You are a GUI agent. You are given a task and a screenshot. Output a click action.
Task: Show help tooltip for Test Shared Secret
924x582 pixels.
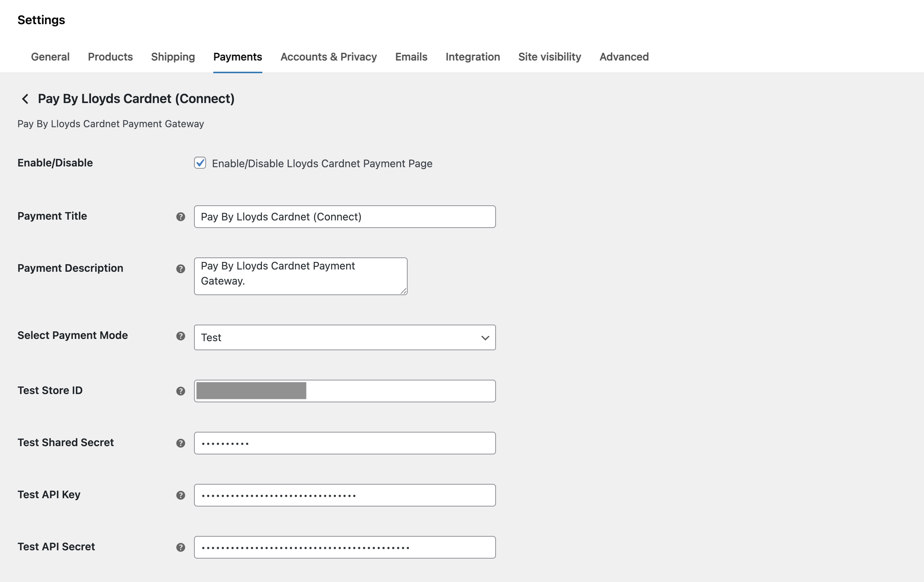pyautogui.click(x=181, y=443)
